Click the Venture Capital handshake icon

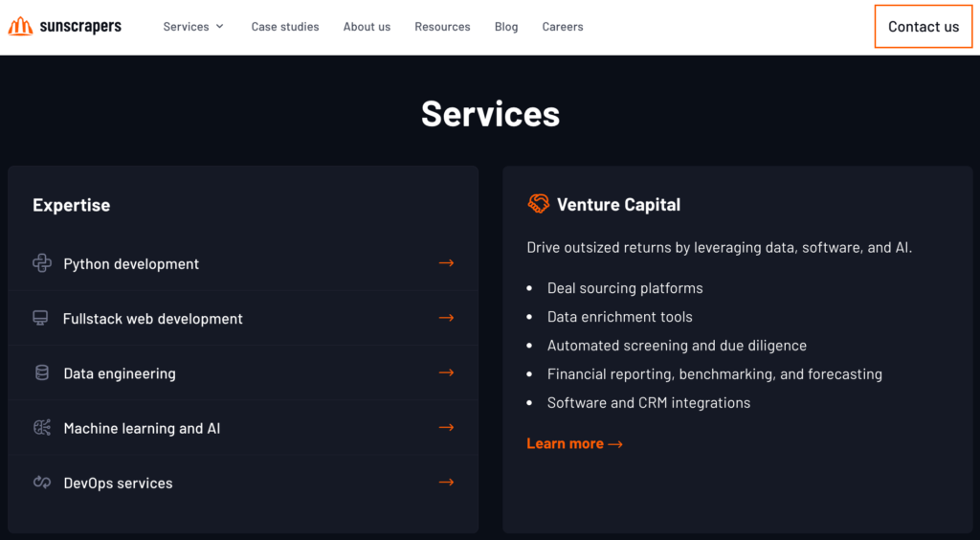tap(538, 204)
